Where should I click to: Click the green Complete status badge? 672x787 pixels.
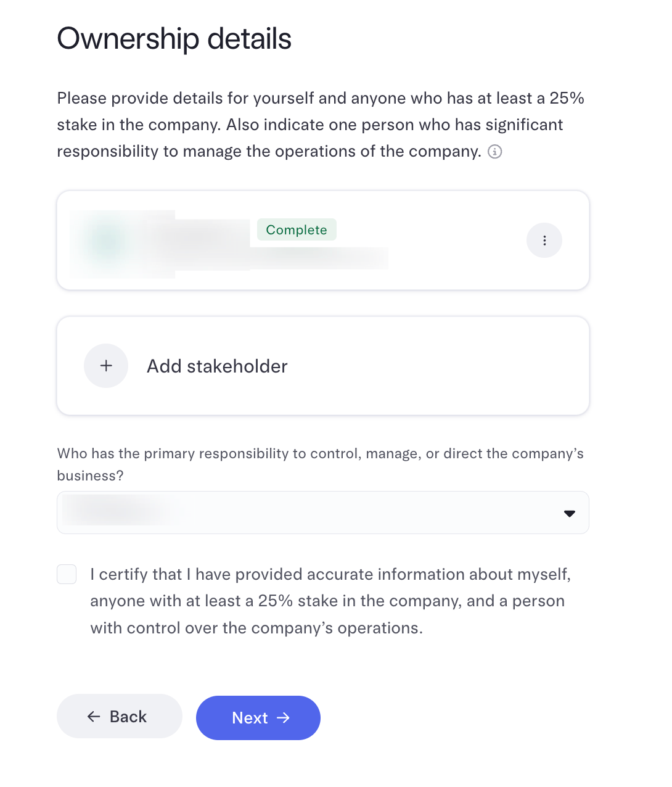tap(297, 230)
